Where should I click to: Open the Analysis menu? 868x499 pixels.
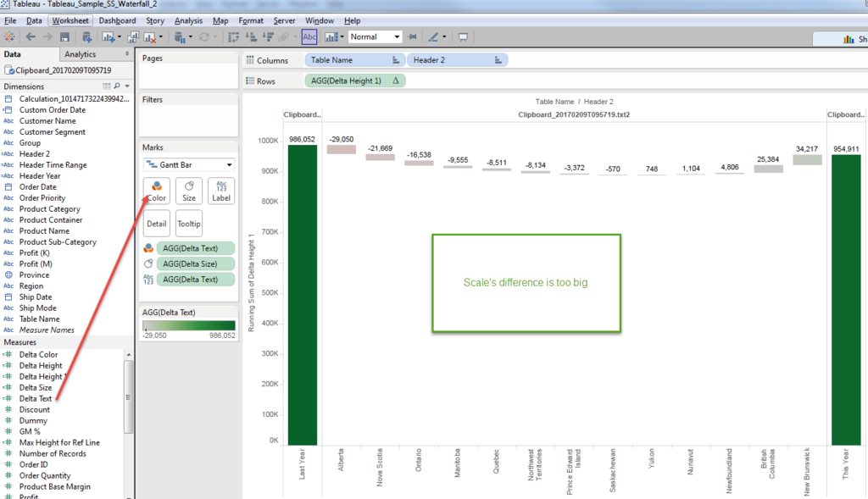pos(188,20)
